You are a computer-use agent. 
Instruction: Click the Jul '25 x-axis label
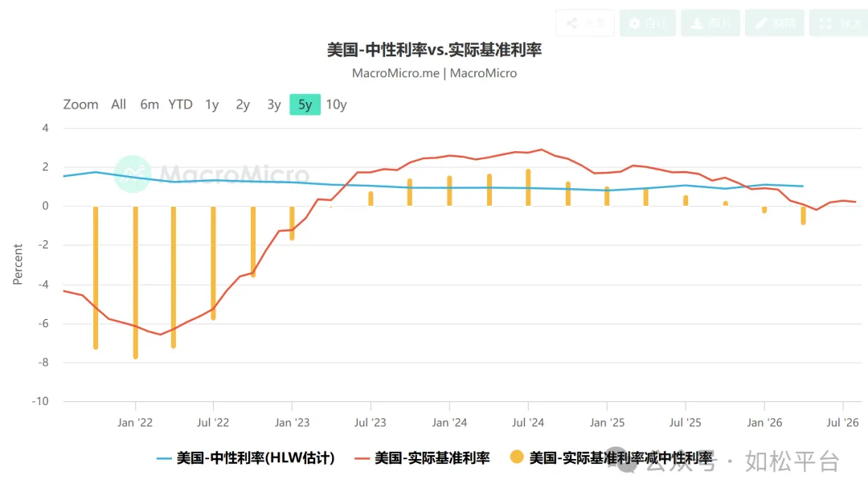coord(686,422)
